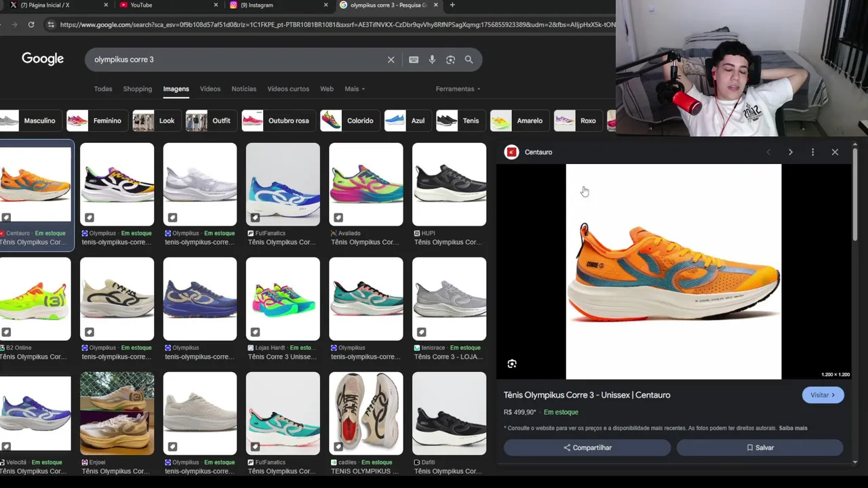Search inside image using the Lens preview icon
868x488 pixels.
point(512,364)
